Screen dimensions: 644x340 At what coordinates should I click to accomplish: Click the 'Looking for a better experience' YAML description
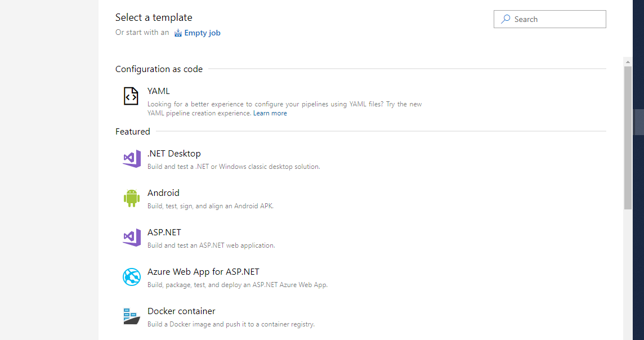[285, 109]
